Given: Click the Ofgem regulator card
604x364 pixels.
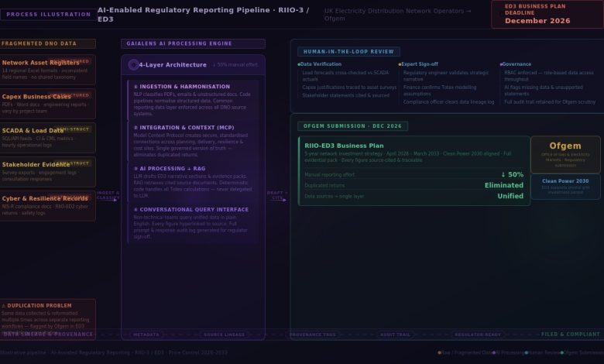Looking at the screenshot, I should click(565, 154).
